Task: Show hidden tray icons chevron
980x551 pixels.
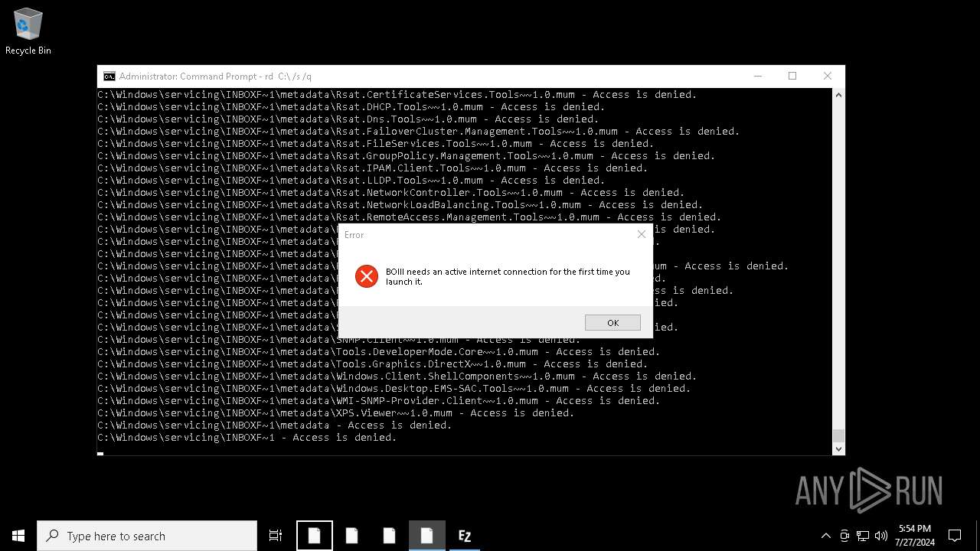Action: 825,536
